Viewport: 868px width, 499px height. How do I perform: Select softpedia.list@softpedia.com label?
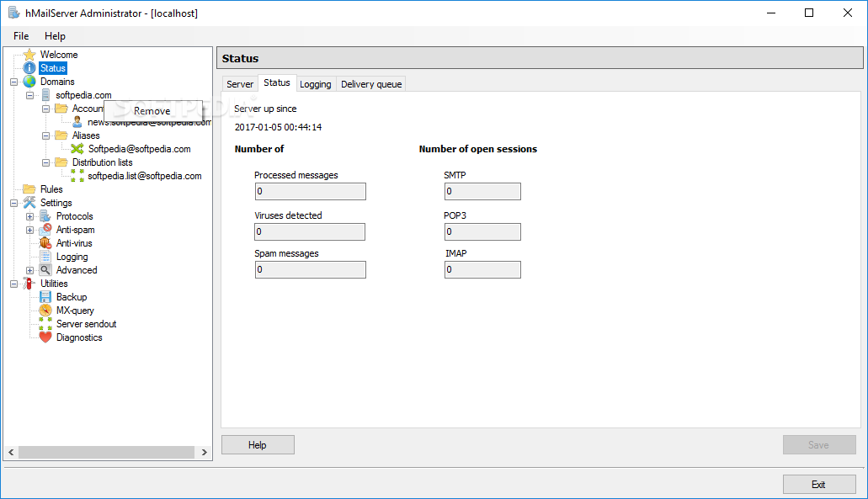coord(145,176)
